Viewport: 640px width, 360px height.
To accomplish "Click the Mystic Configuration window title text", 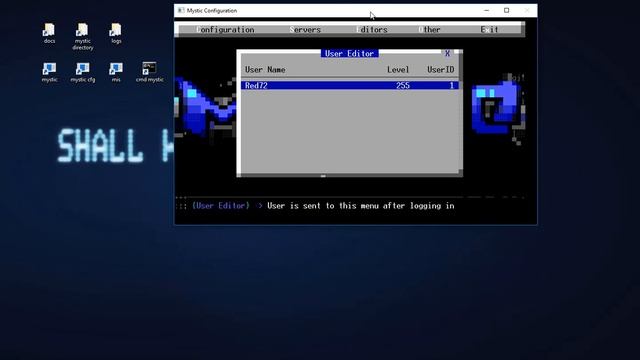I will pyautogui.click(x=212, y=11).
